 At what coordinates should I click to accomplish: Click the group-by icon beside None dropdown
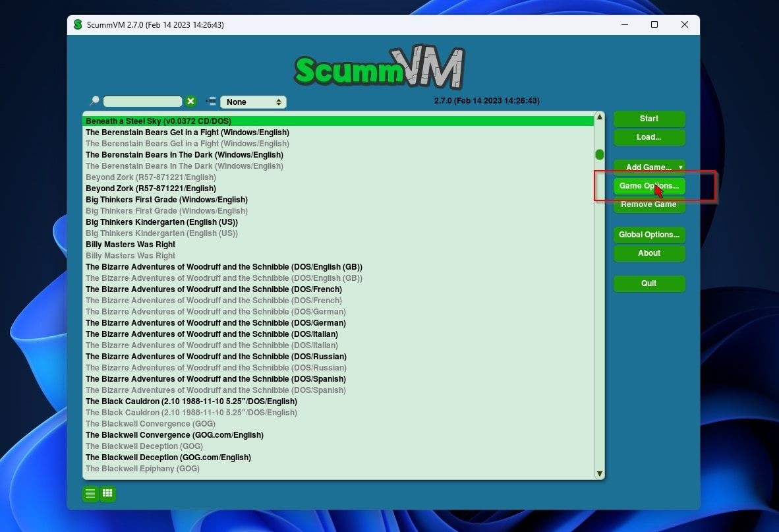(211, 102)
